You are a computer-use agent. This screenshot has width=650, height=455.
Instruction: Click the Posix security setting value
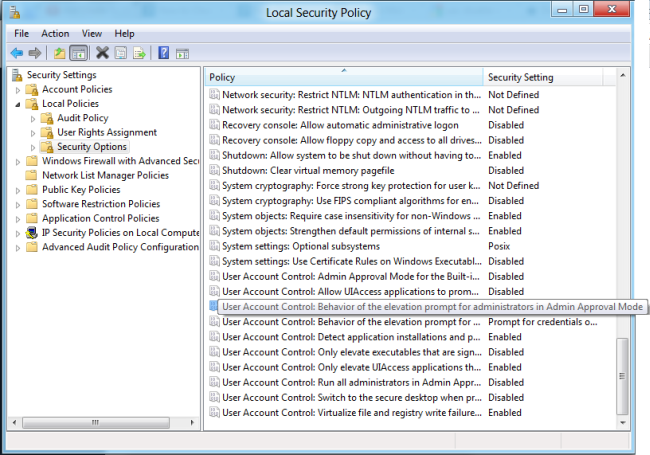499,246
